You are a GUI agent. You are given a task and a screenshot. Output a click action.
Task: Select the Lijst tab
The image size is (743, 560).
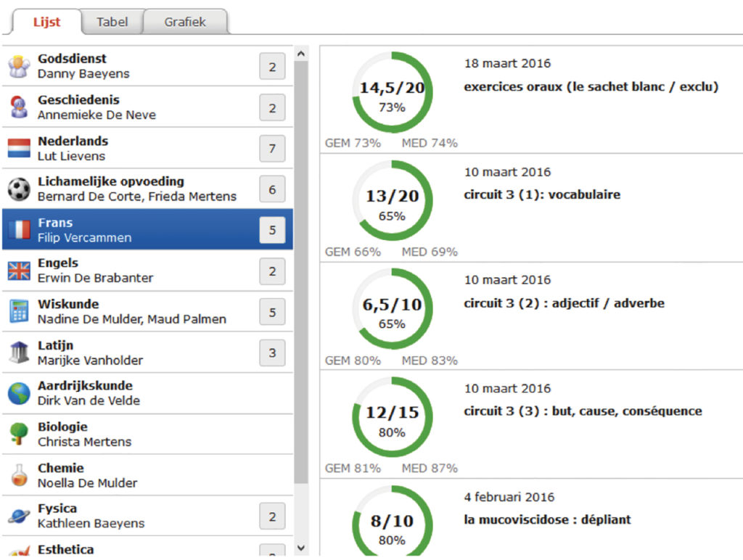click(46, 22)
